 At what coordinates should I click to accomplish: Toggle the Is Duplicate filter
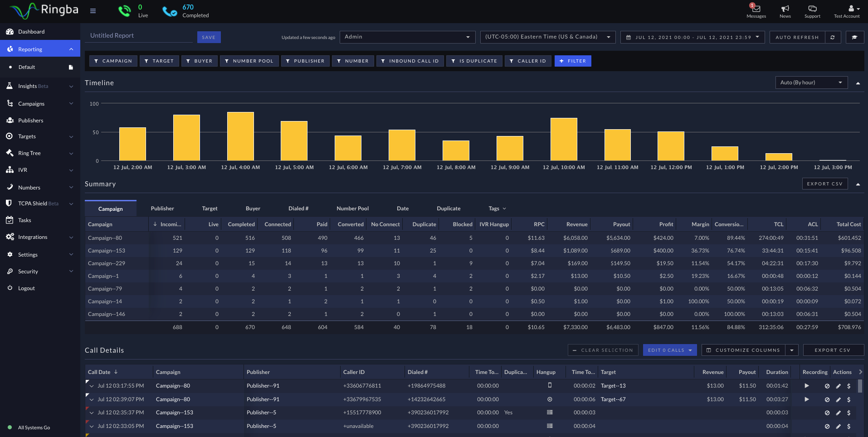coord(474,61)
